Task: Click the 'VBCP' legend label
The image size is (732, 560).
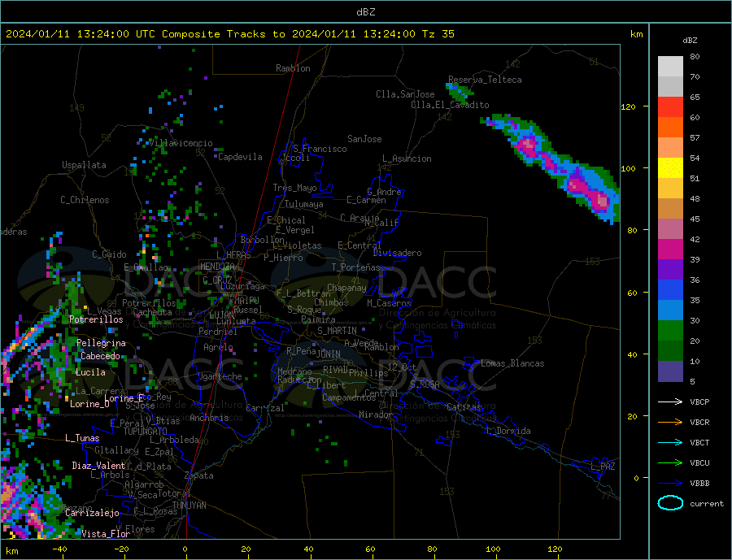Action: 699,402
